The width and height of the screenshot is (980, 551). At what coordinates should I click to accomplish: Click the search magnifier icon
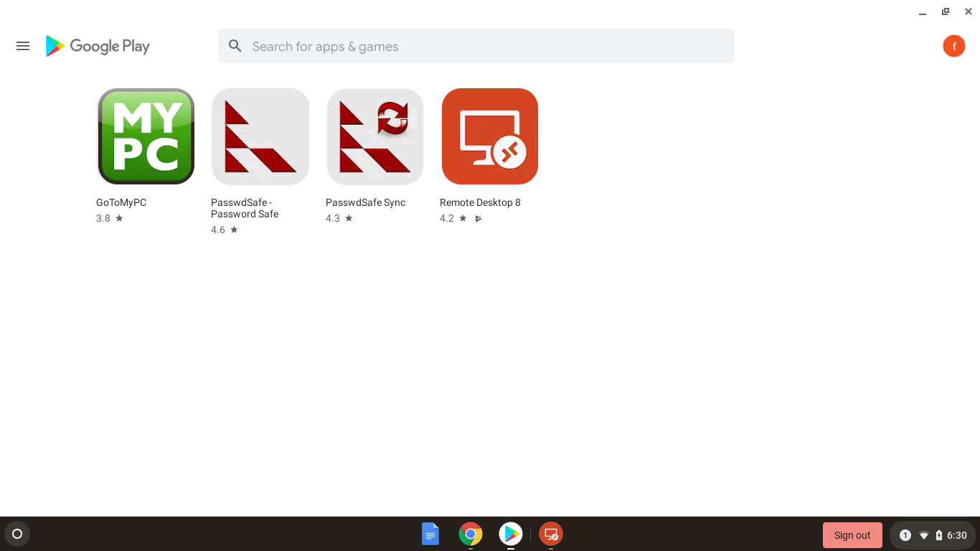coord(235,46)
